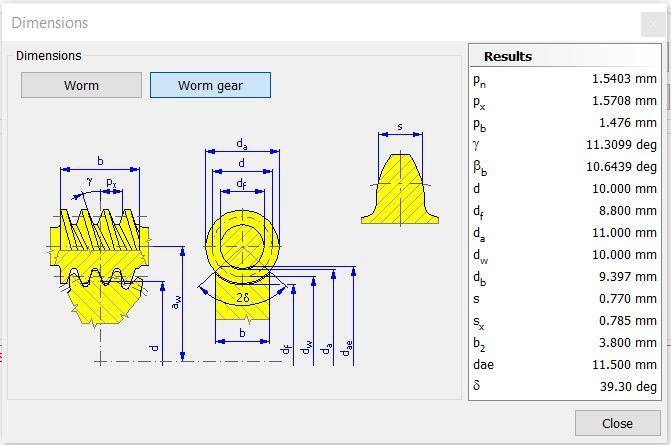Select the 10.6439 deg value

621,166
